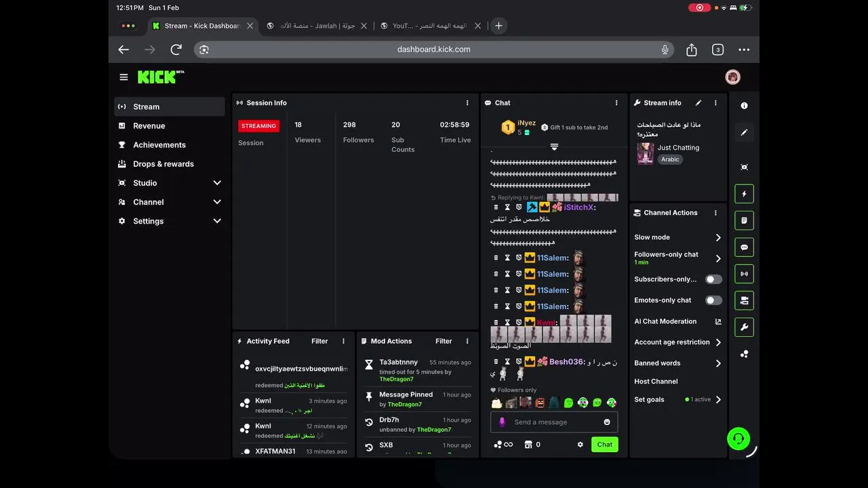Viewport: 868px width, 488px height.
Task: Open AI Chat Moderation link
Action: point(678,322)
